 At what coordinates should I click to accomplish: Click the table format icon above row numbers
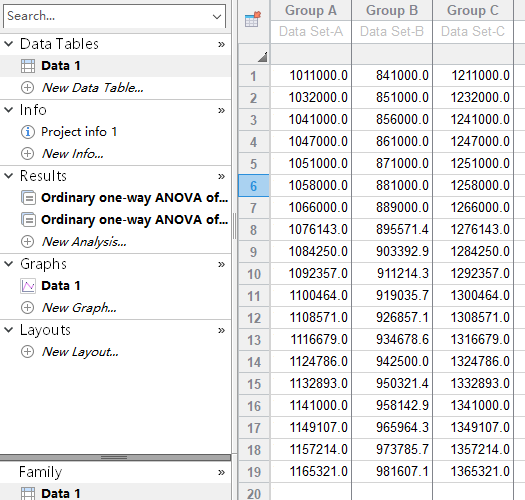(x=253, y=19)
